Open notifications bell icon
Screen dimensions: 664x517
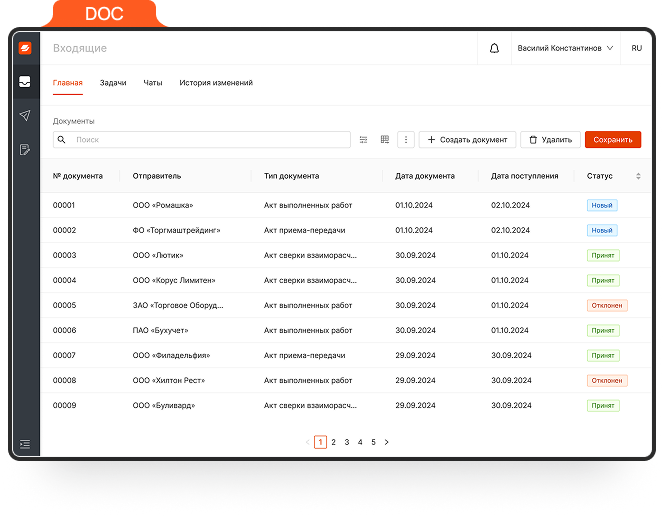(x=494, y=48)
